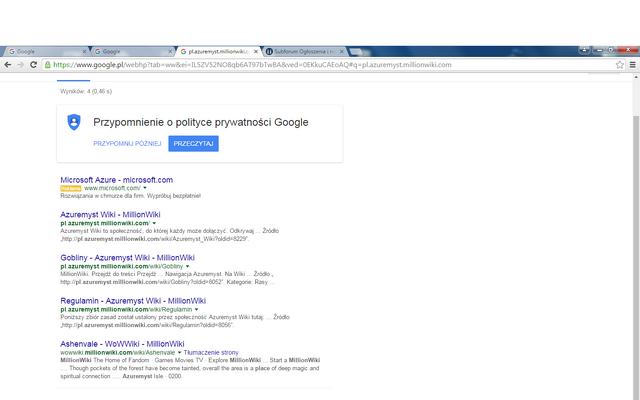Maximize the Chrome window
The height and width of the screenshot is (400, 640).
(611, 50)
